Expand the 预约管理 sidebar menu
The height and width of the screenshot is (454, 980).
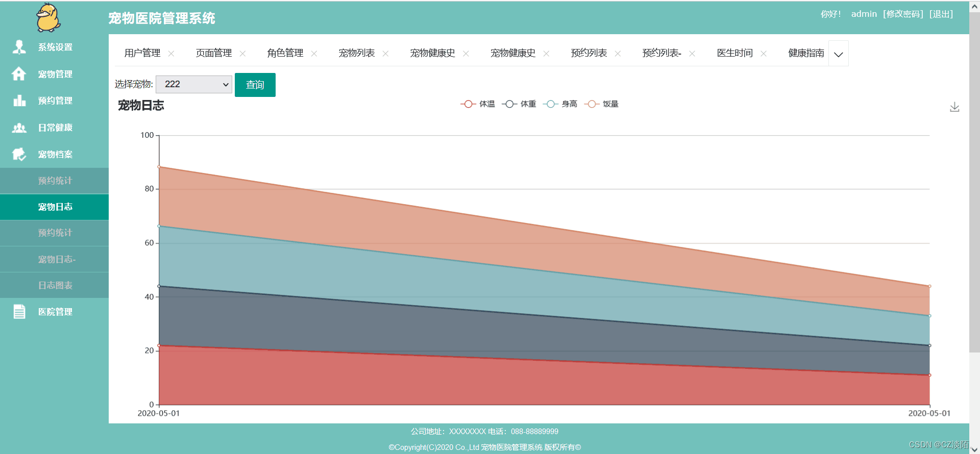point(54,100)
